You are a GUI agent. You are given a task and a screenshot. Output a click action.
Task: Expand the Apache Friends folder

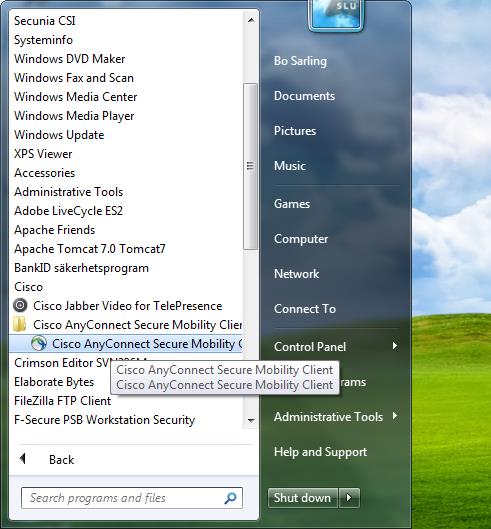54,230
